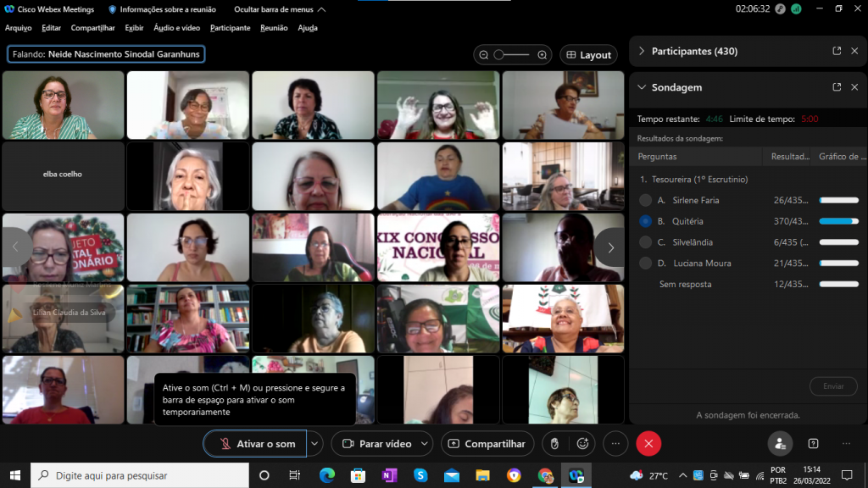Viewport: 868px width, 488px height.
Task: Click the zoom in magnifier icon
Action: tap(542, 55)
